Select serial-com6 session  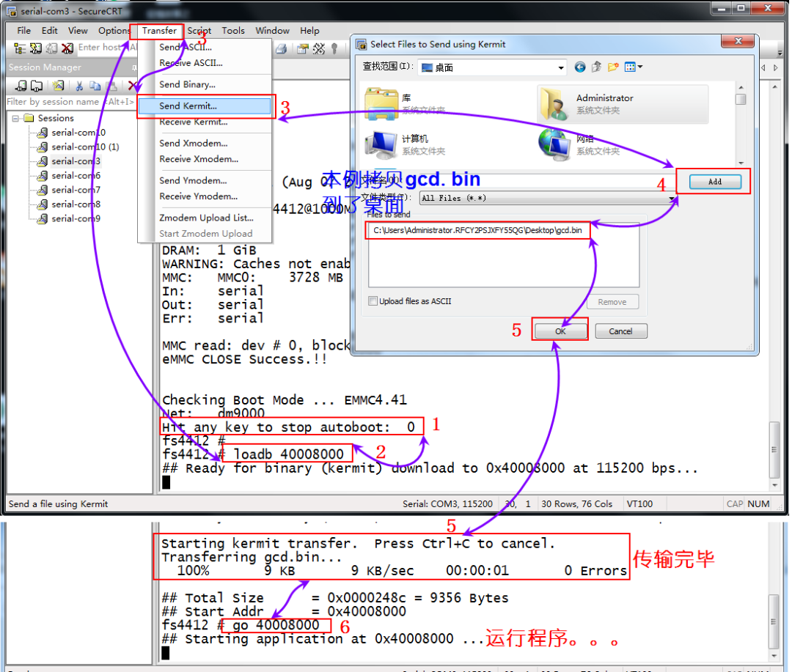pos(76,176)
